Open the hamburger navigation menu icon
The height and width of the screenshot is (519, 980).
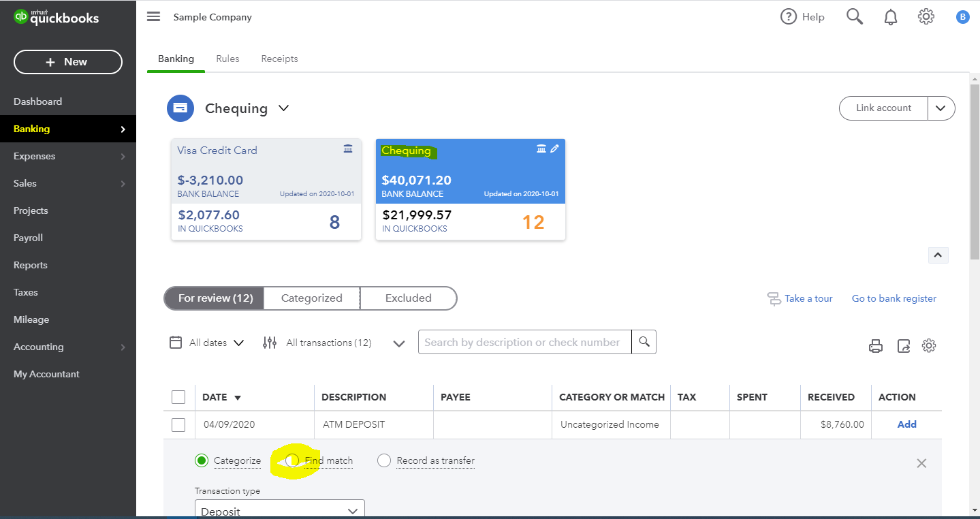click(153, 16)
